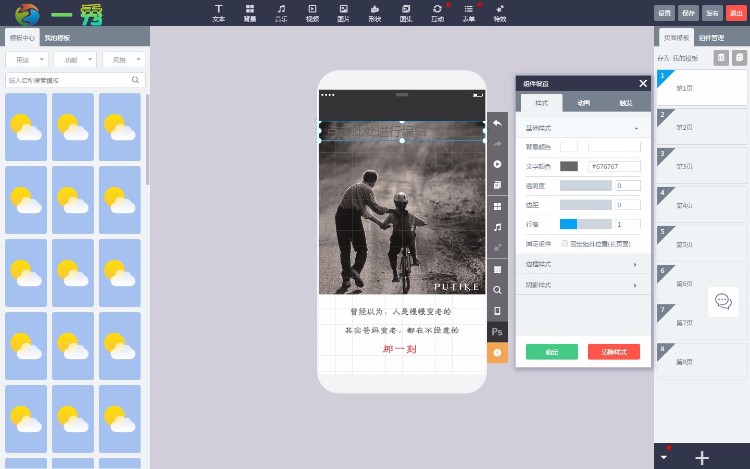Select the 文本 (text) tool in top toolbar
Screen dimensions: 750x469
(218, 13)
